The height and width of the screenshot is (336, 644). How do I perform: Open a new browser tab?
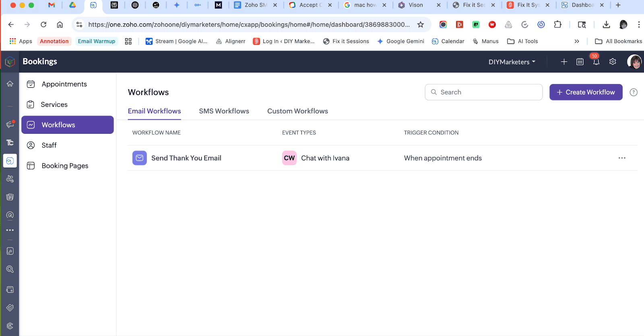(x=618, y=5)
